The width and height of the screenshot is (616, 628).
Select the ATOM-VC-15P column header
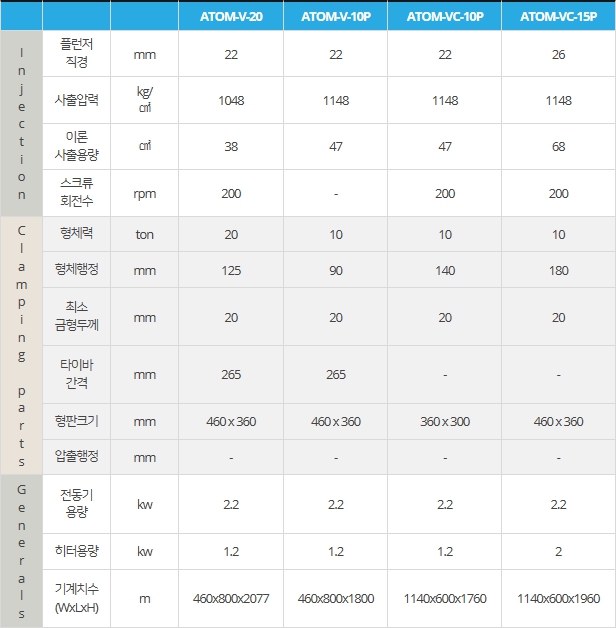pyautogui.click(x=558, y=16)
